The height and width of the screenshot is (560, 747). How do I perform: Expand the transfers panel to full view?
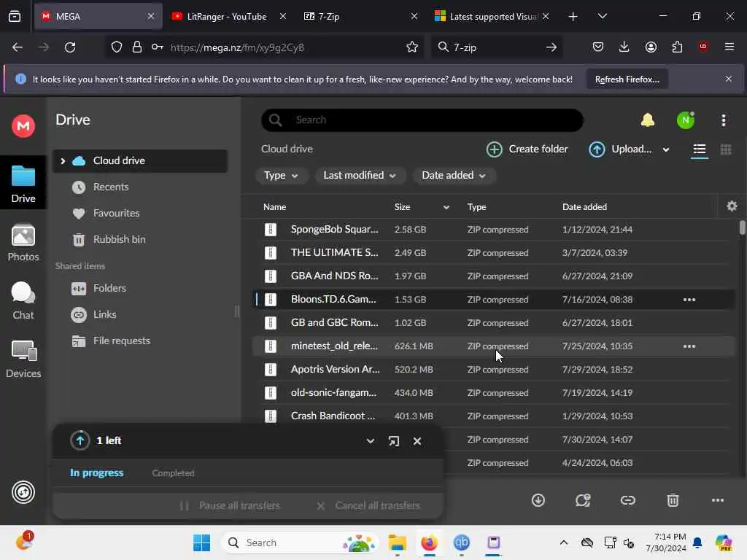pyautogui.click(x=393, y=441)
